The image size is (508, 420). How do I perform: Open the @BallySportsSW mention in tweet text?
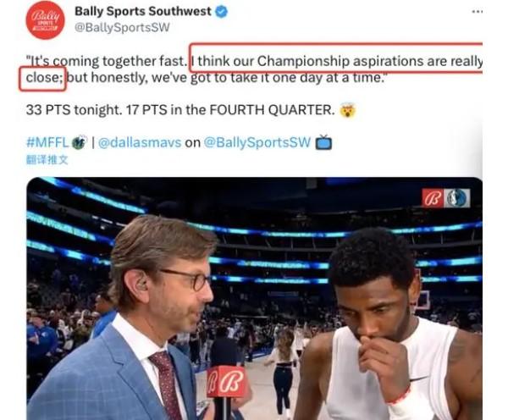pyautogui.click(x=257, y=142)
